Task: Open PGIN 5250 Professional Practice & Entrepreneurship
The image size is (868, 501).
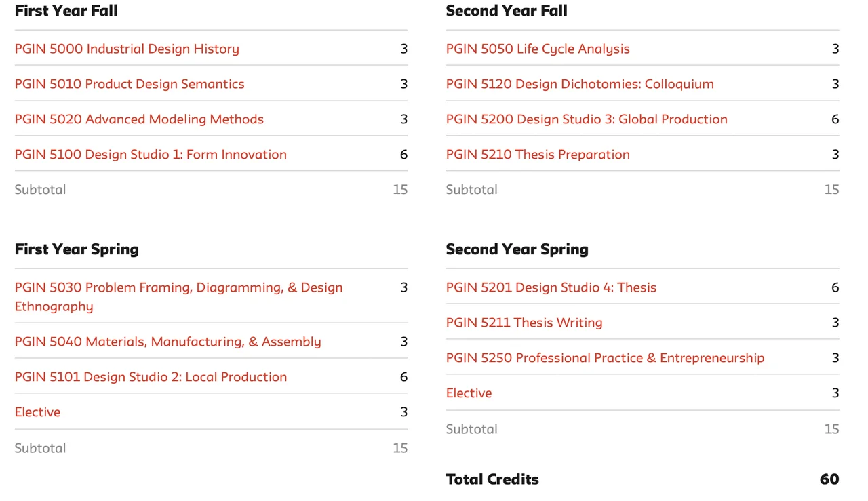Action: click(x=605, y=358)
